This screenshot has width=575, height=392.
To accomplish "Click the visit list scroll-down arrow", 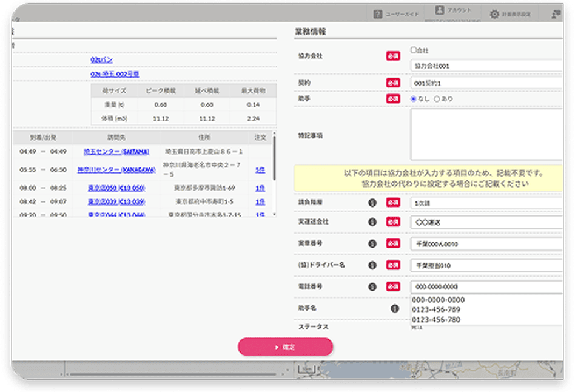I will pos(274,214).
